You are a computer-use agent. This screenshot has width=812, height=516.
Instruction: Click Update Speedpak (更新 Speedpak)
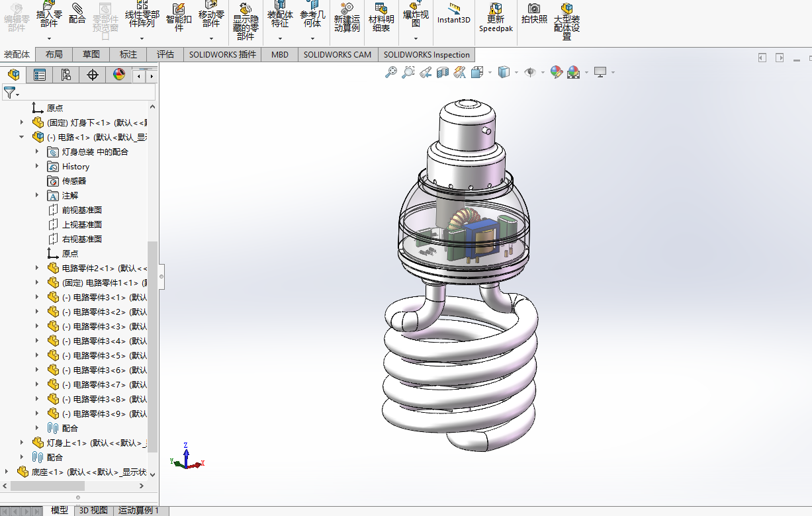coord(496,17)
